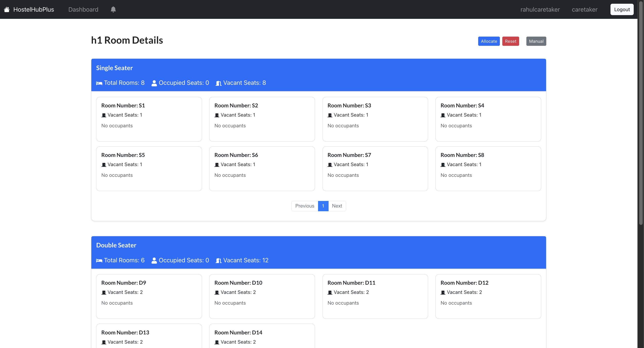Log out with the Logout button
644x348 pixels.
pos(622,9)
